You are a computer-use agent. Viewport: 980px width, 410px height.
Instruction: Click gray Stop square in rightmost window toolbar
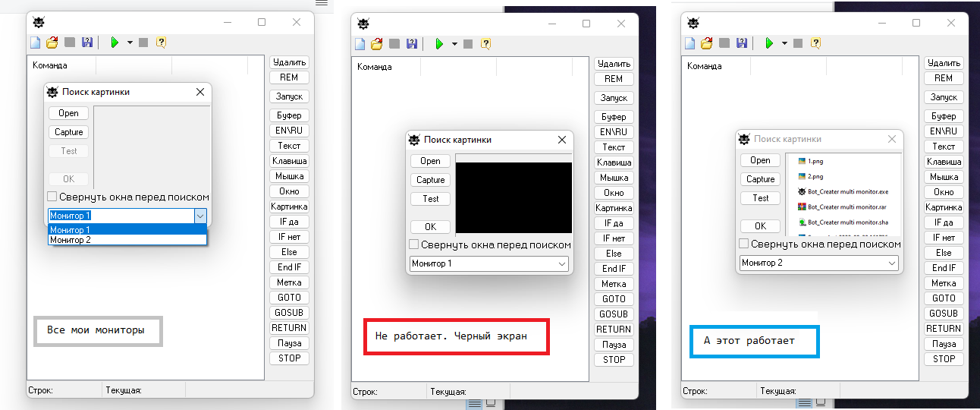point(798,43)
